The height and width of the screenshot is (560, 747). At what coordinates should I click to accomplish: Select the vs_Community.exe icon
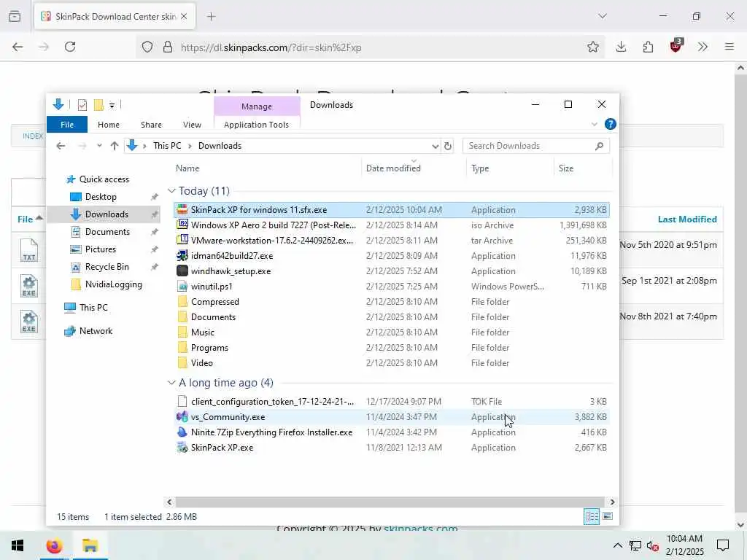click(x=182, y=417)
